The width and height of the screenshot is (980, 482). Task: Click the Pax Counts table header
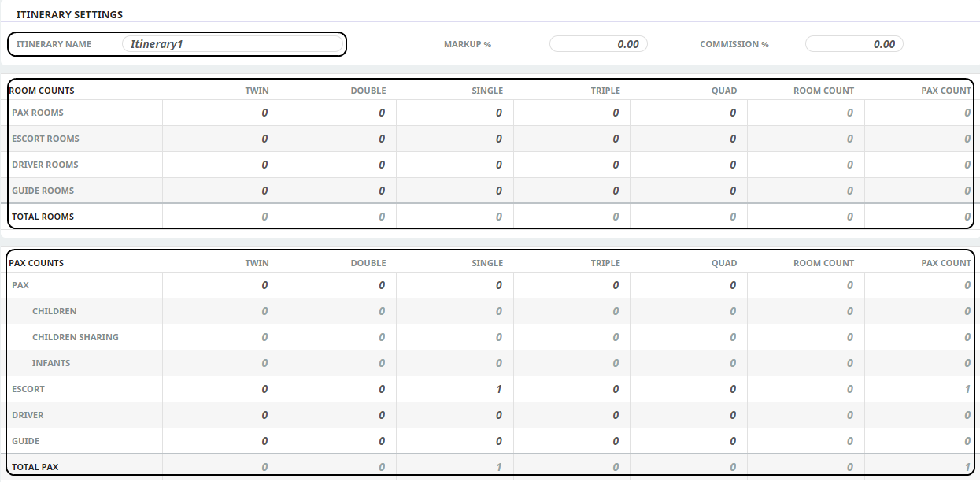coord(36,263)
